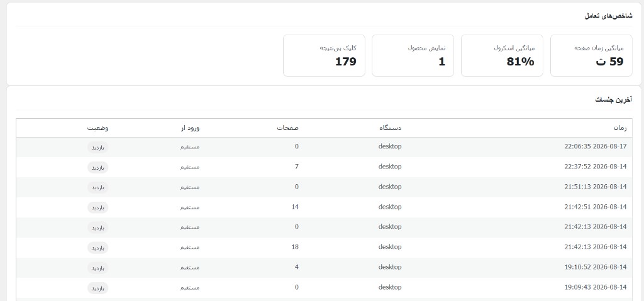Click desktop in the 19:10:52 row
The width and height of the screenshot is (644, 301).
click(390, 267)
